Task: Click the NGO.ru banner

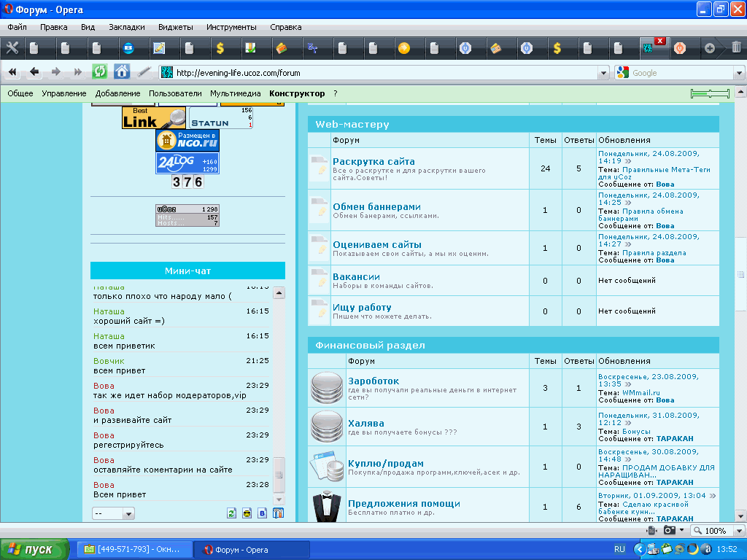Action: click(187, 141)
